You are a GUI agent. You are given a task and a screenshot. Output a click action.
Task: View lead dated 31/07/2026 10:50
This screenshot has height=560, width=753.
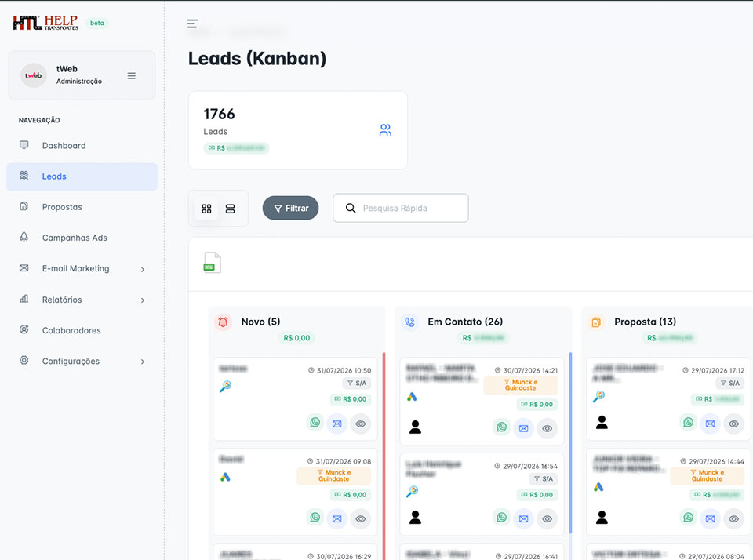click(361, 424)
